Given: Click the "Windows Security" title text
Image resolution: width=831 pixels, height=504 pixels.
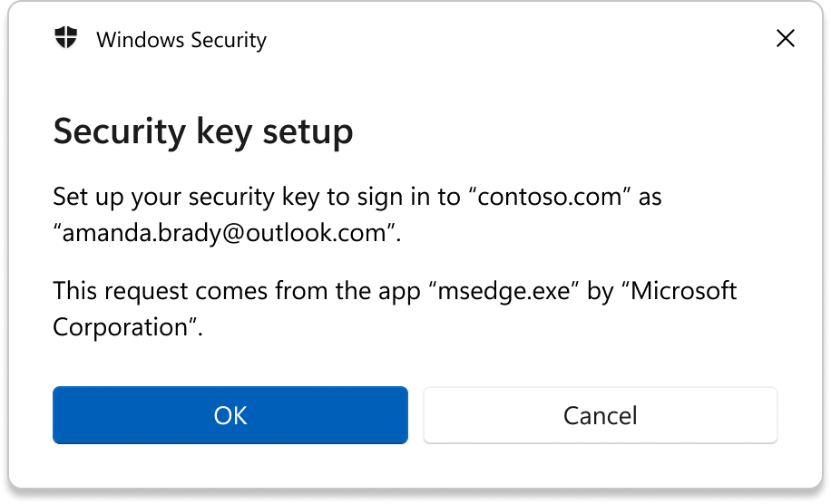Looking at the screenshot, I should coord(181,40).
